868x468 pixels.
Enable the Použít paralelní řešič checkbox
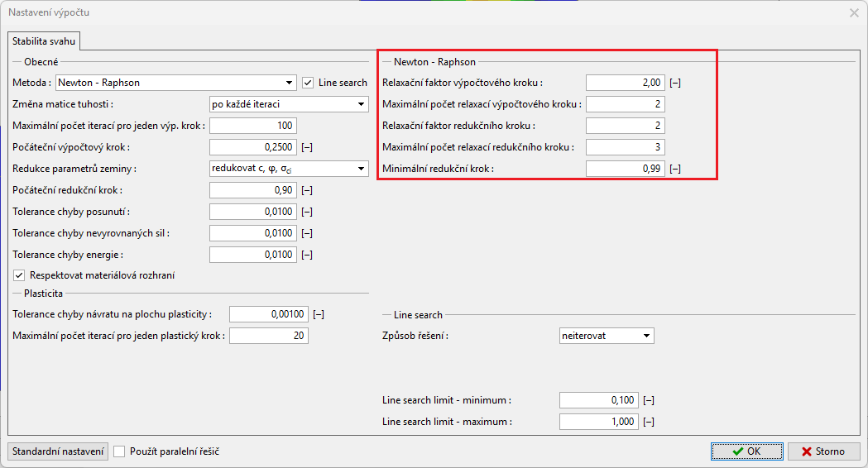coord(120,451)
